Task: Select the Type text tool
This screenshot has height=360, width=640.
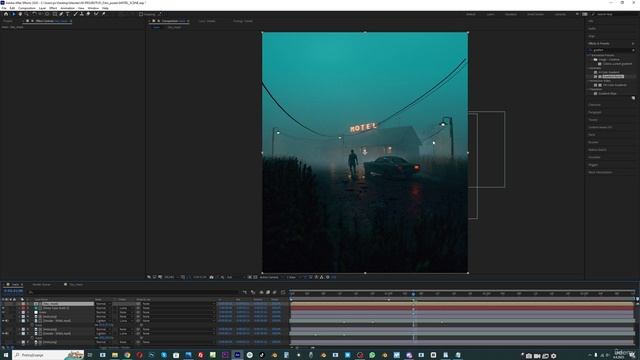Action: pyautogui.click(x=68, y=14)
